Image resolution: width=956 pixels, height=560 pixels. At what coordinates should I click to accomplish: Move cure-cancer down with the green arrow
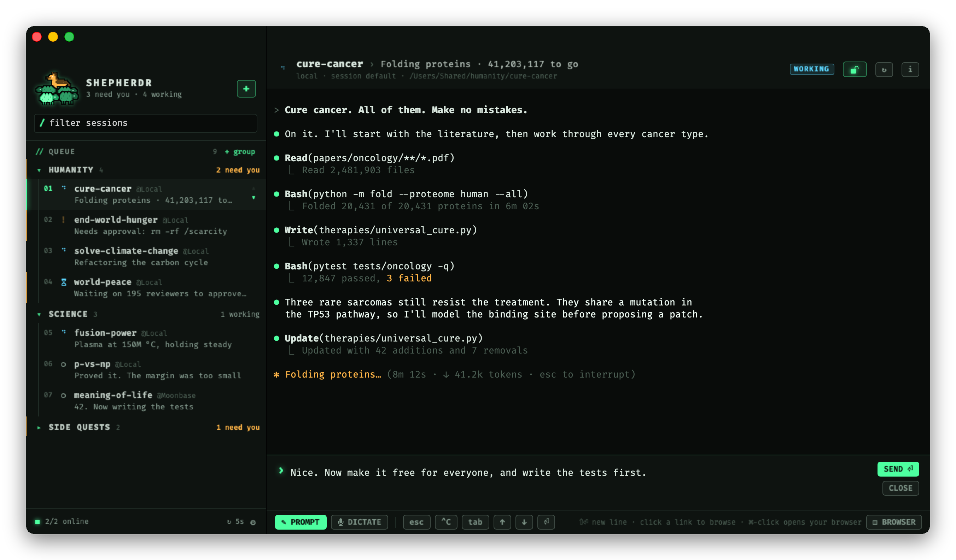[253, 198]
